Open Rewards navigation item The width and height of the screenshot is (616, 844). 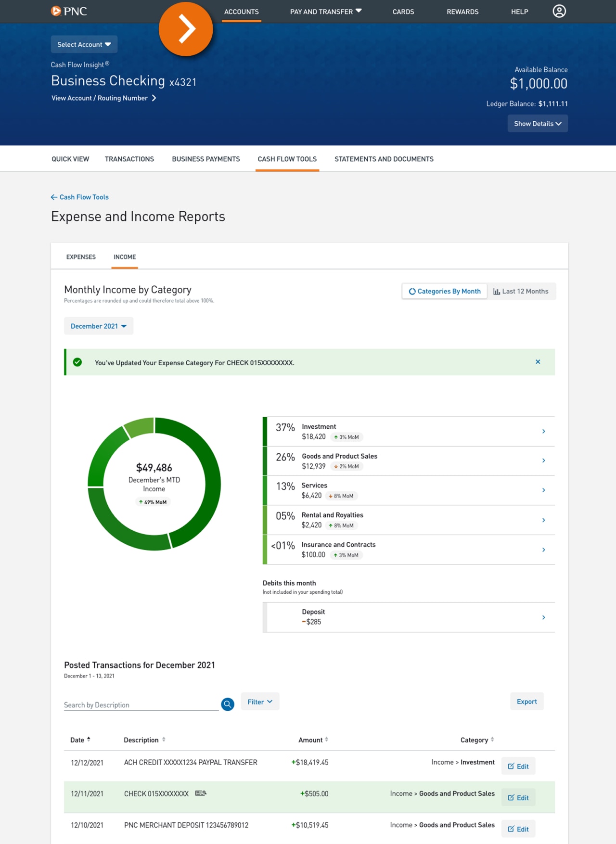pyautogui.click(x=462, y=12)
